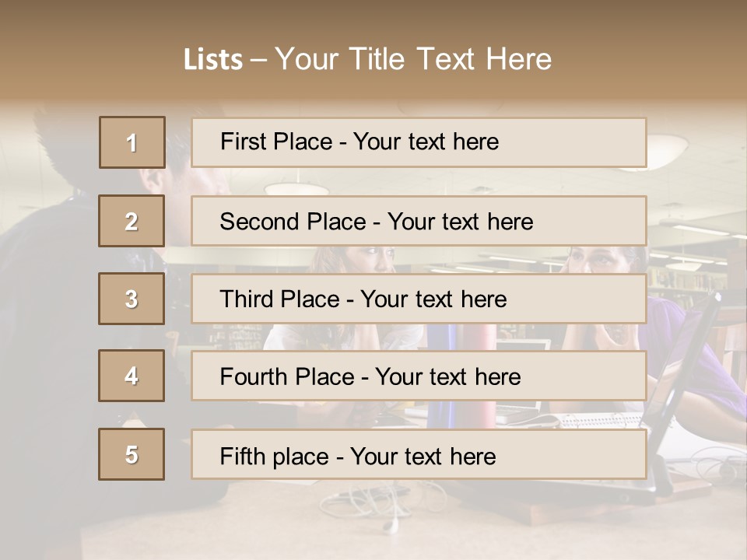Click "Your text here" in the First Place row
The image size is (747, 560).
(426, 142)
